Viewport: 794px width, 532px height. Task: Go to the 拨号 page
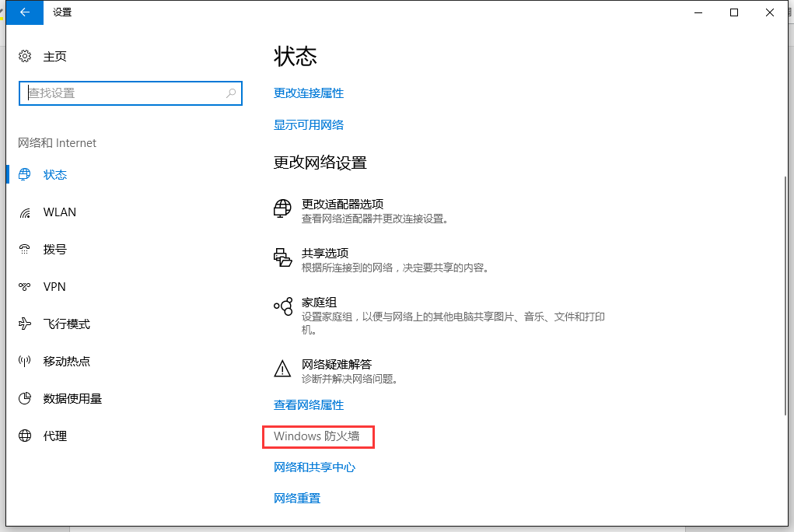(54, 250)
